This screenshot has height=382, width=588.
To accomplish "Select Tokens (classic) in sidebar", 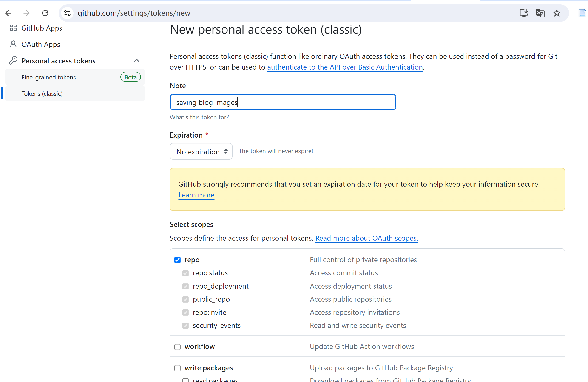I will 42,93.
